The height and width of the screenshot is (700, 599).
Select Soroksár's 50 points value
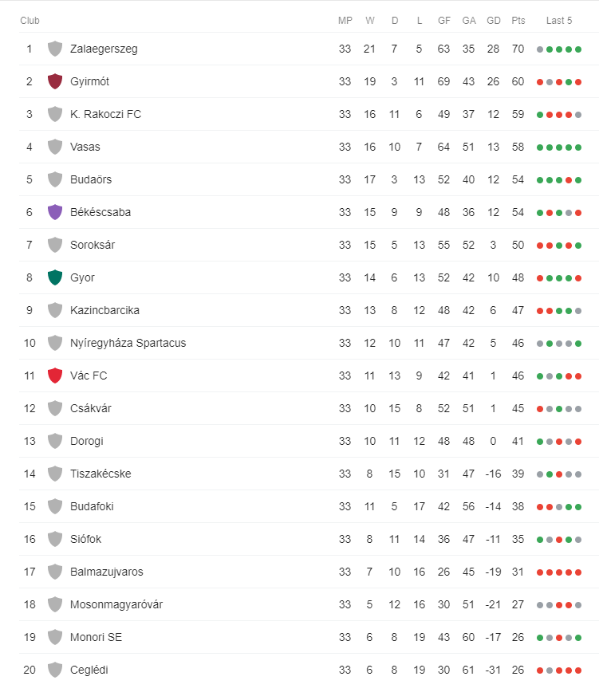[518, 245]
